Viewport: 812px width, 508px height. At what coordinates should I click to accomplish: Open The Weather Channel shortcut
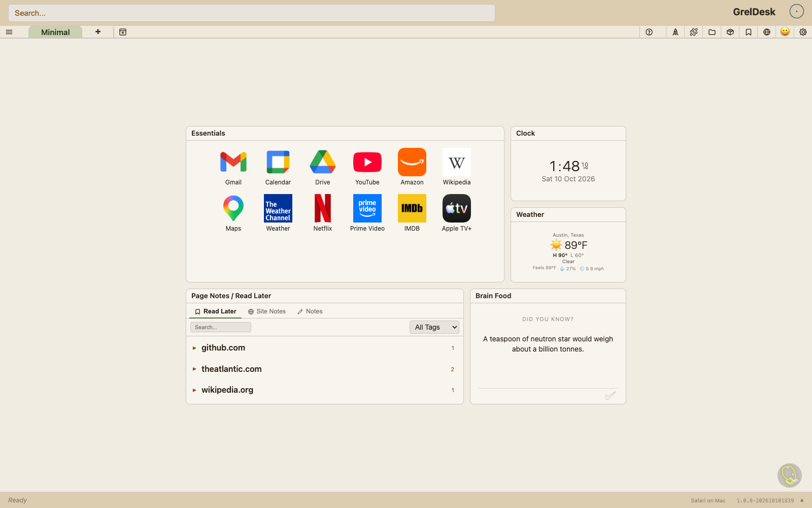point(278,213)
